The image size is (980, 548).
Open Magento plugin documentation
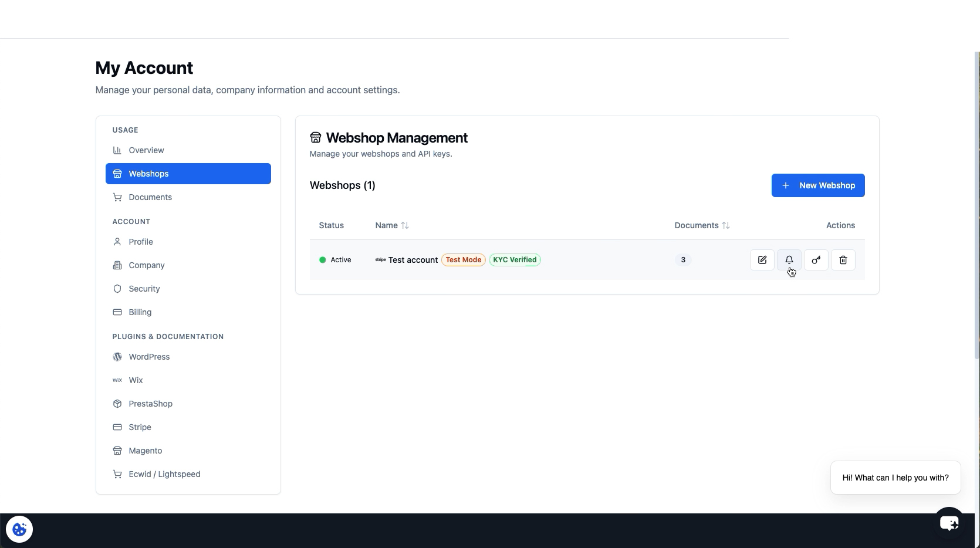coord(188,451)
